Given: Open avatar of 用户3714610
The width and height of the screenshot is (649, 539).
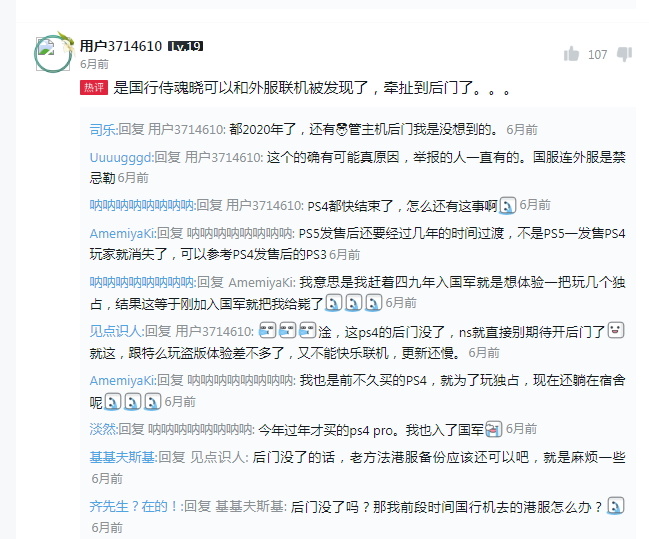Looking at the screenshot, I should pyautogui.click(x=53, y=54).
